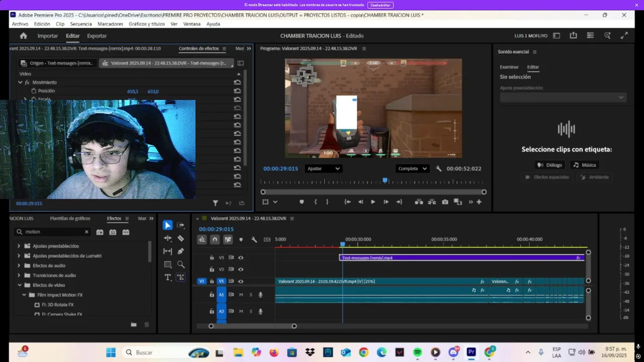Image resolution: width=644 pixels, height=362 pixels.
Task: Go to In point in Program monitor
Action: click(x=347, y=202)
